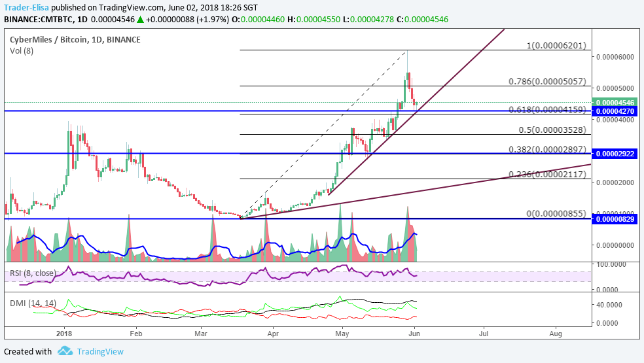Click the +0.00000088 (+1.97%) change value

[187, 20]
